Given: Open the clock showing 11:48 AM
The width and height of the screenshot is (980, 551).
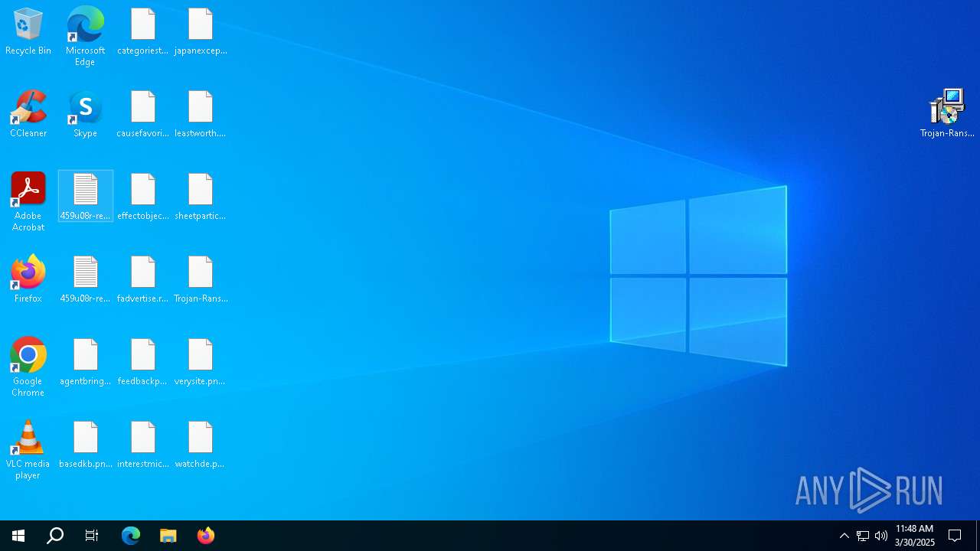Looking at the screenshot, I should click(x=915, y=536).
